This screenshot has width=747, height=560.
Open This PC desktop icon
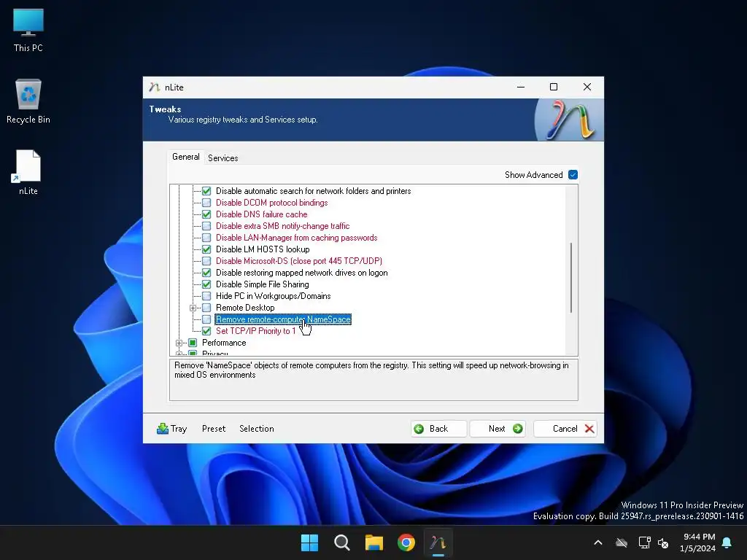(28, 30)
